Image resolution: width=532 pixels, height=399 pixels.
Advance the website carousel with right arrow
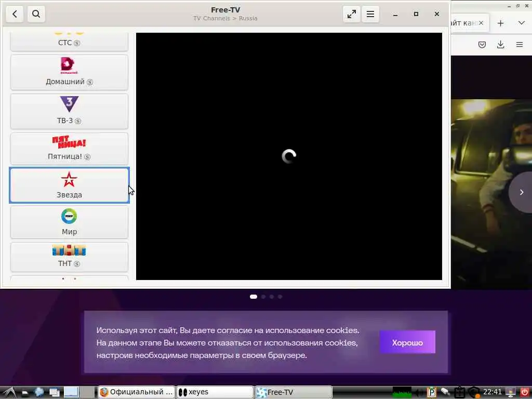coord(522,192)
